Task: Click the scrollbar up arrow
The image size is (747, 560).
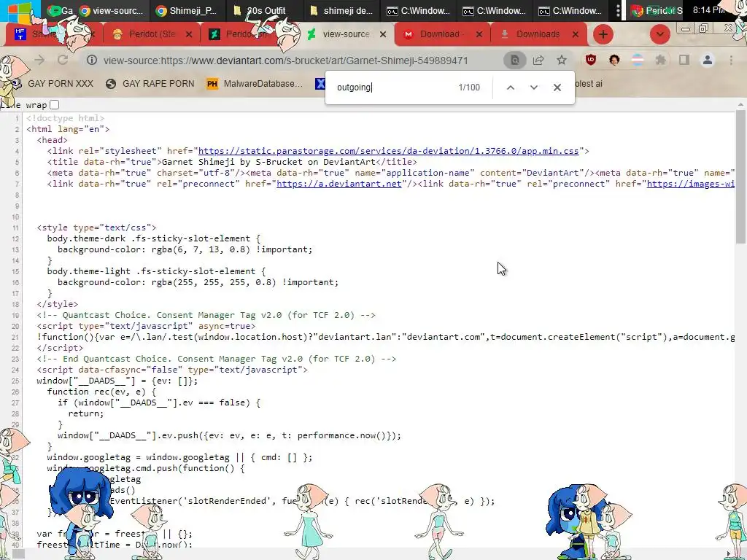Action: coord(740,104)
